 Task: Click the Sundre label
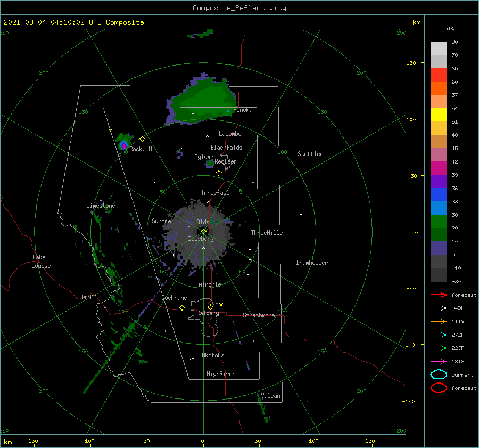[x=161, y=221]
